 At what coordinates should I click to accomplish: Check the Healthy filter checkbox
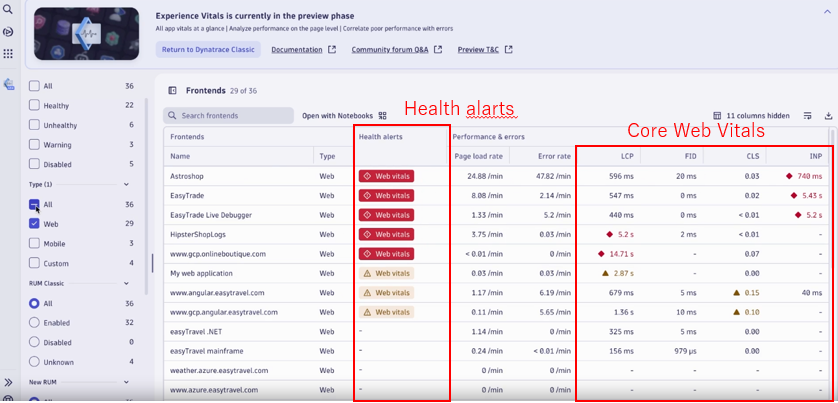(x=35, y=105)
